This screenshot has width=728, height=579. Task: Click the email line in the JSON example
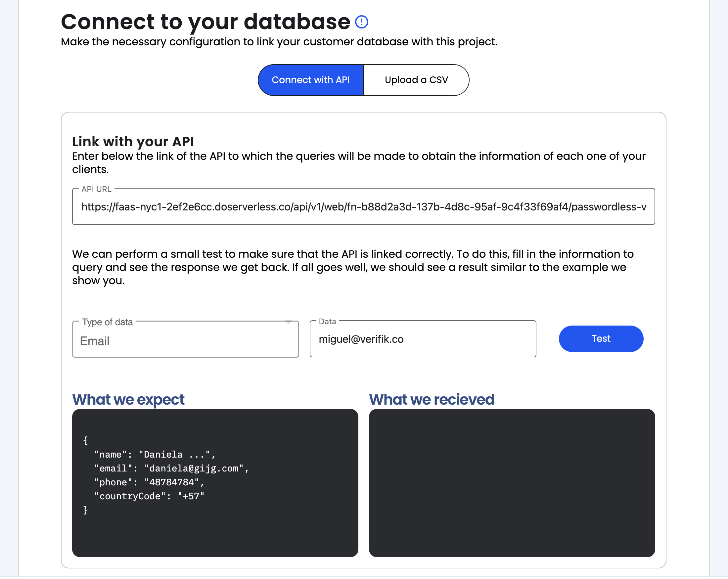tap(171, 468)
